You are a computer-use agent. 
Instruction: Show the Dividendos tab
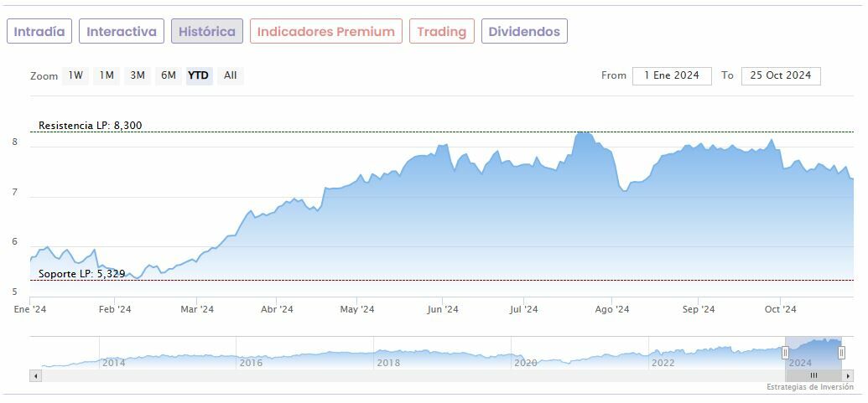(524, 32)
